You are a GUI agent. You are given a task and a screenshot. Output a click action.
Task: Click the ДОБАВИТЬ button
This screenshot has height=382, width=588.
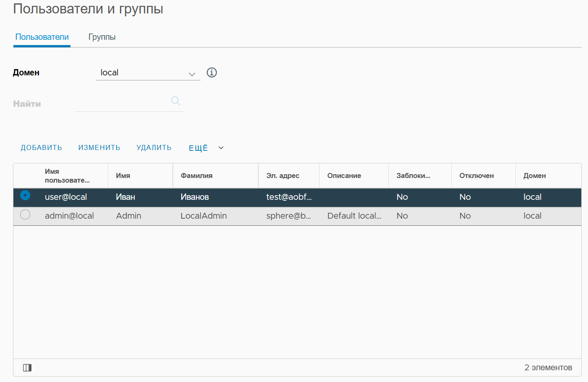click(x=42, y=147)
